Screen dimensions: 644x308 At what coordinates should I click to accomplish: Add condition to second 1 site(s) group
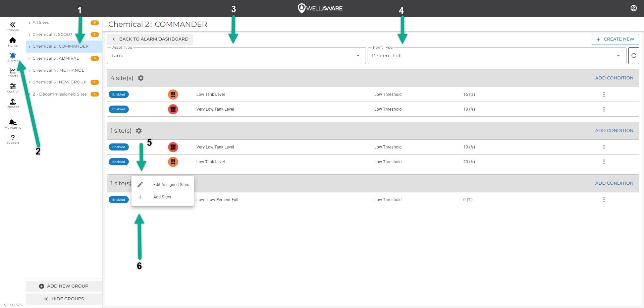click(614, 130)
